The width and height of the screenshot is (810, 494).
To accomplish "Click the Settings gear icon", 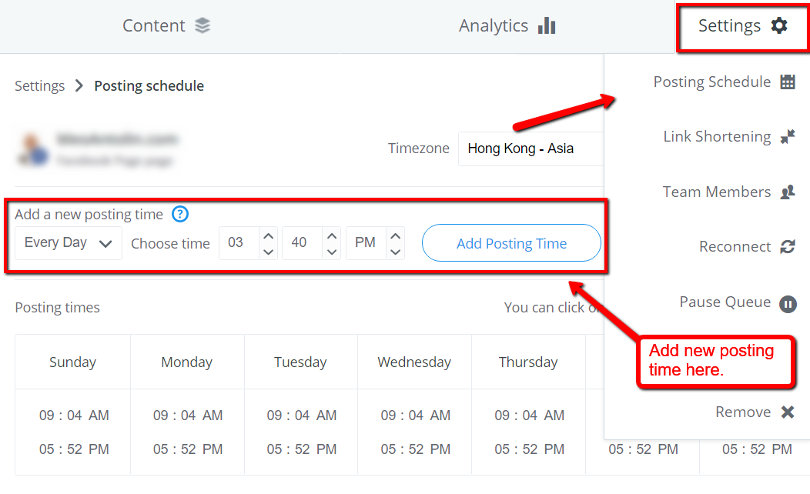I will [779, 25].
